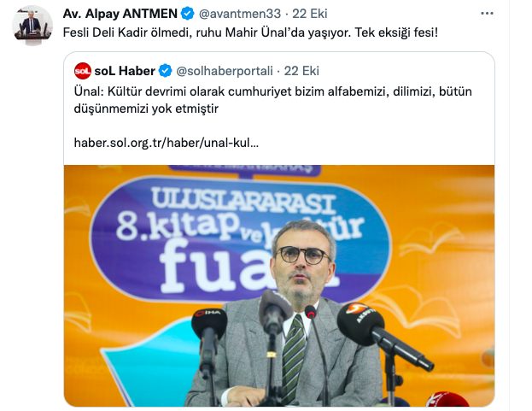
Task: Click the verified badge beside soL Haber
Action: coord(165,71)
